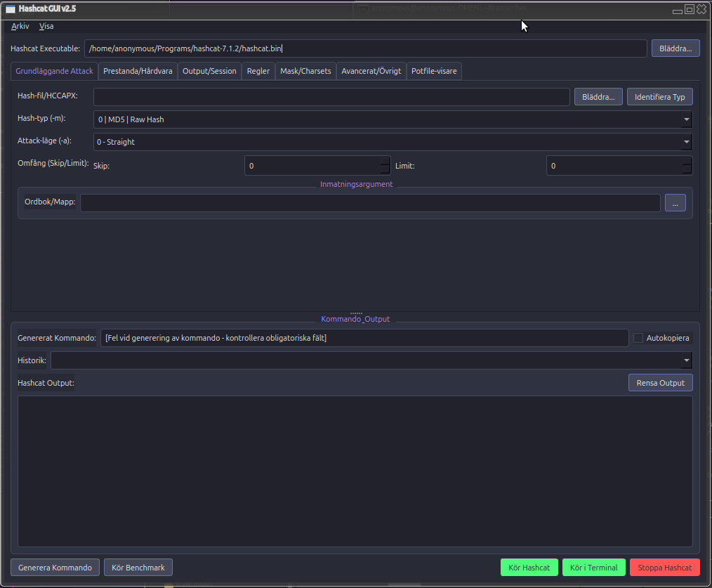Open the Output/Session tab
The width and height of the screenshot is (712, 588).
209,72
